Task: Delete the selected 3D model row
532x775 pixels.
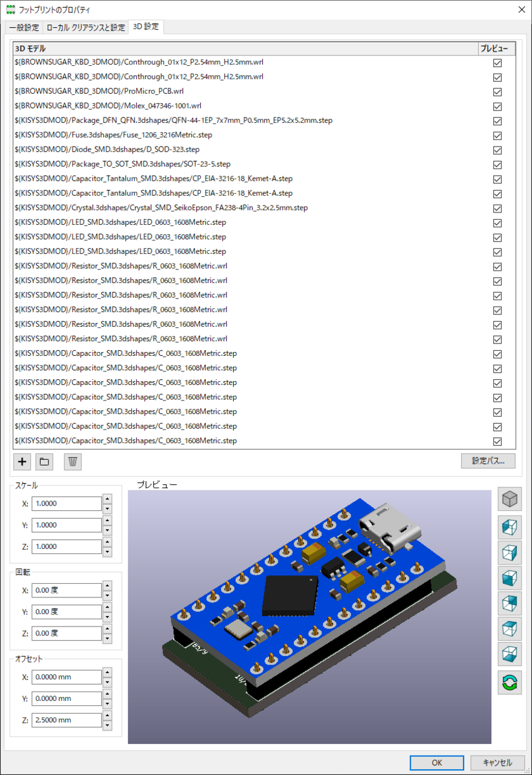Action: [72, 461]
